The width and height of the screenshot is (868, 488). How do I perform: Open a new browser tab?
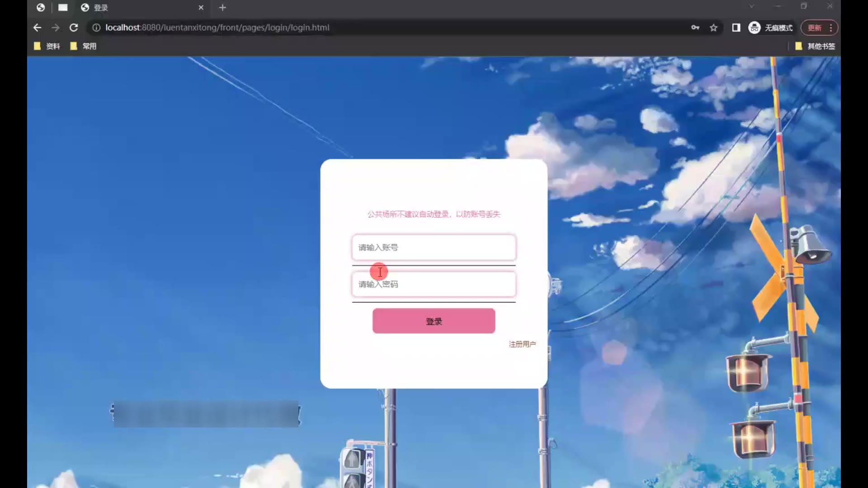pos(222,8)
